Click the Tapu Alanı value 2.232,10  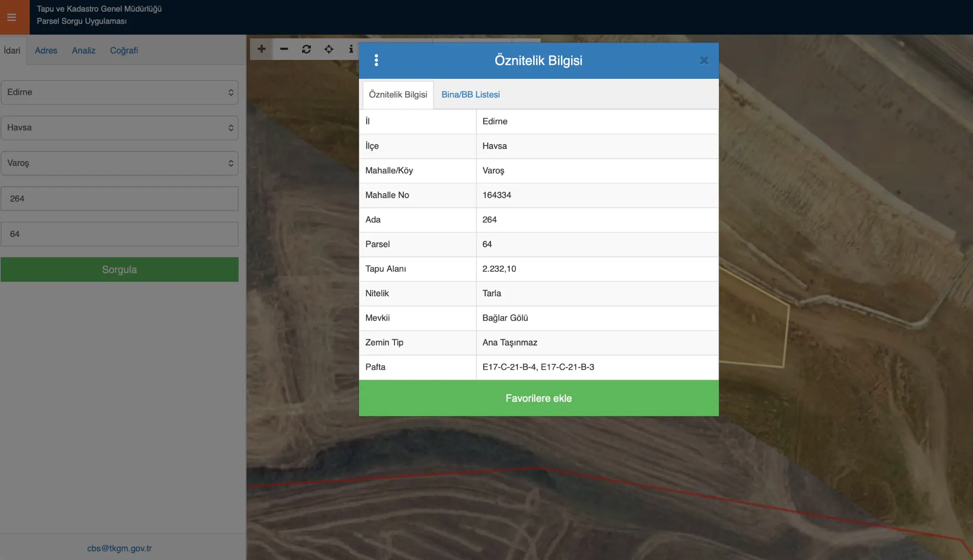click(x=499, y=269)
